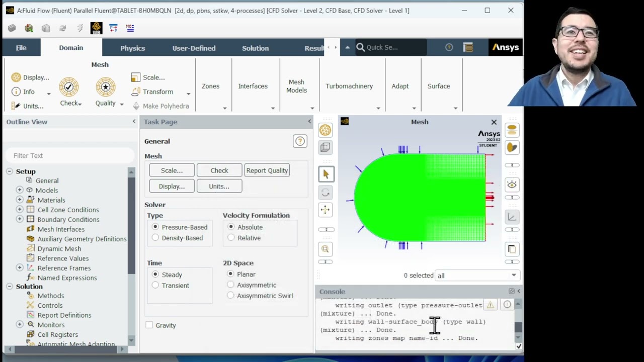Click the Report Quality button
Image resolution: width=644 pixels, height=362 pixels.
(x=267, y=170)
